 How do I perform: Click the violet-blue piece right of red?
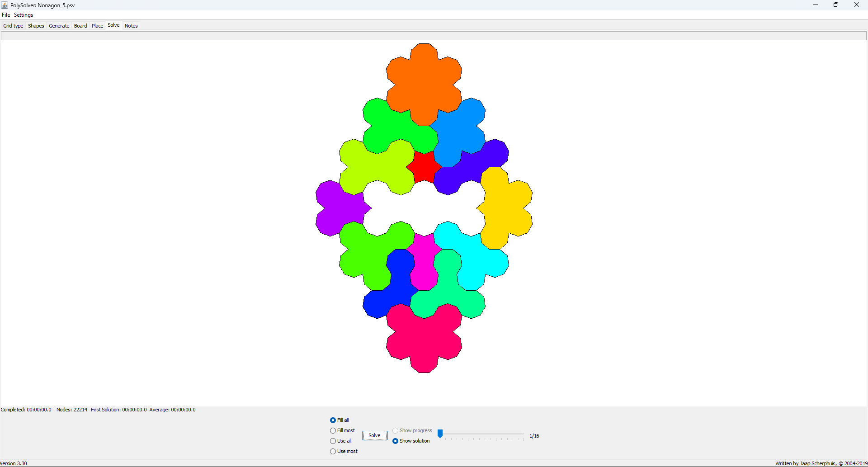(470, 167)
